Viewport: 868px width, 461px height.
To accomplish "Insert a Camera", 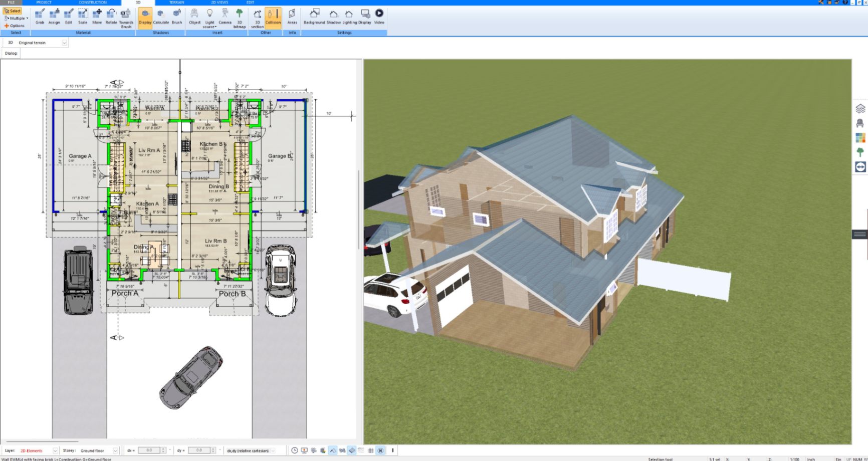I will point(225,17).
